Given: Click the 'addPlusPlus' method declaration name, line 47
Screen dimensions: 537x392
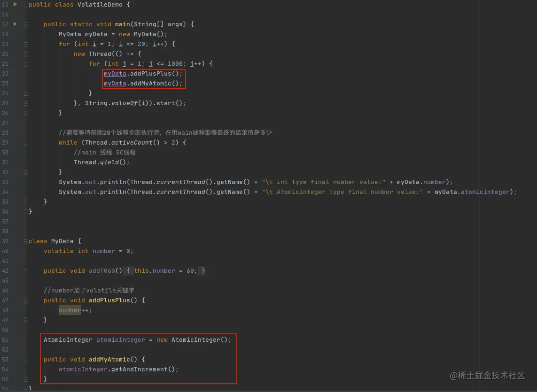Looking at the screenshot, I should click(109, 300).
